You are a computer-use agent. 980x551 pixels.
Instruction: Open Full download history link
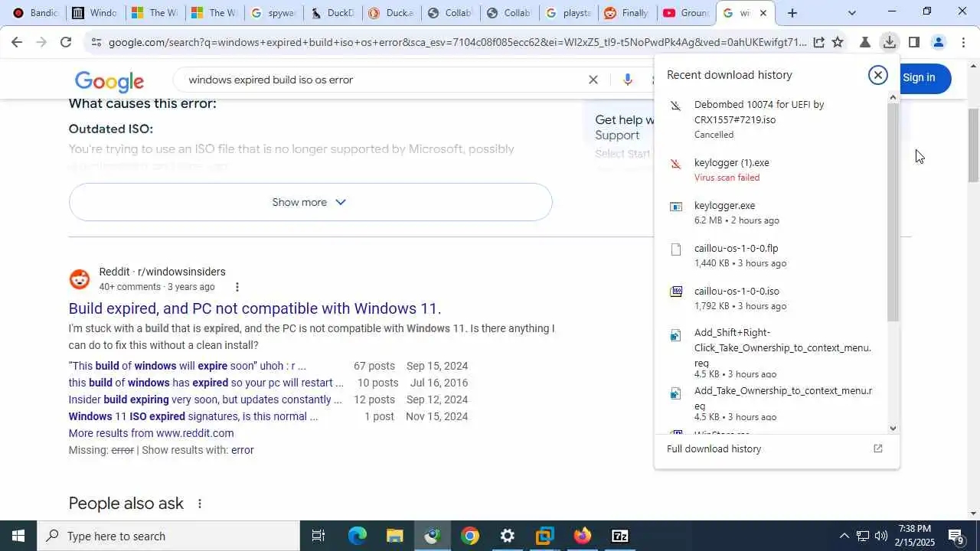pyautogui.click(x=714, y=449)
